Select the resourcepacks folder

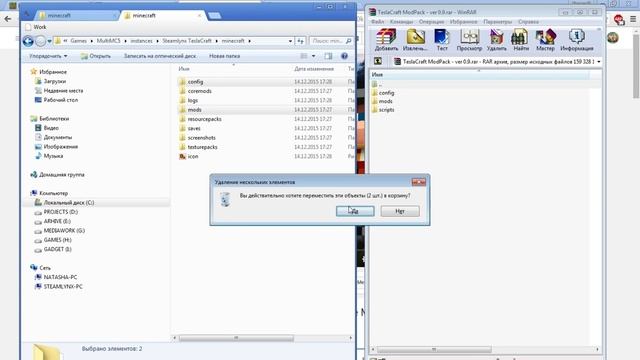[x=204, y=119]
